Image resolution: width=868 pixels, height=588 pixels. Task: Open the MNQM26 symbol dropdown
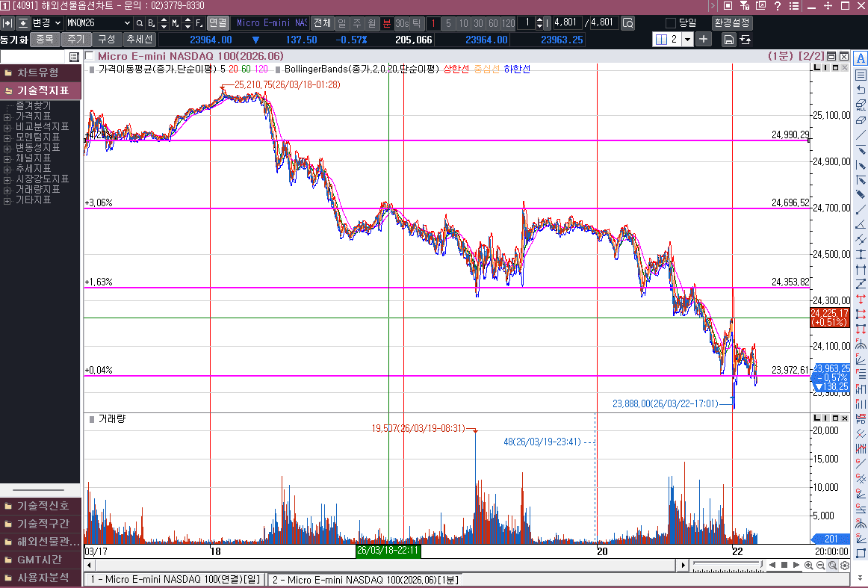pos(126,23)
